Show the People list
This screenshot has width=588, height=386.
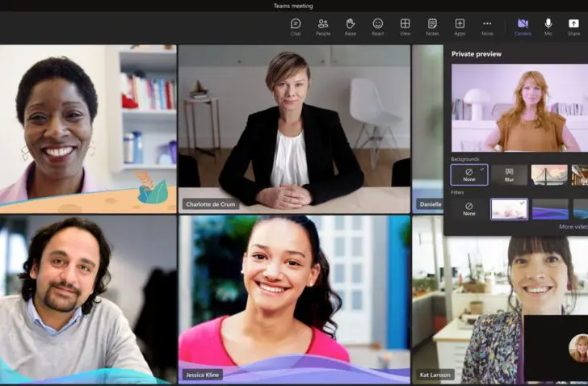tap(323, 27)
